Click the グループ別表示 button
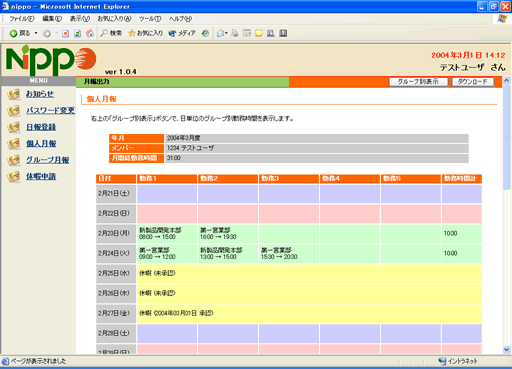 coord(418,82)
